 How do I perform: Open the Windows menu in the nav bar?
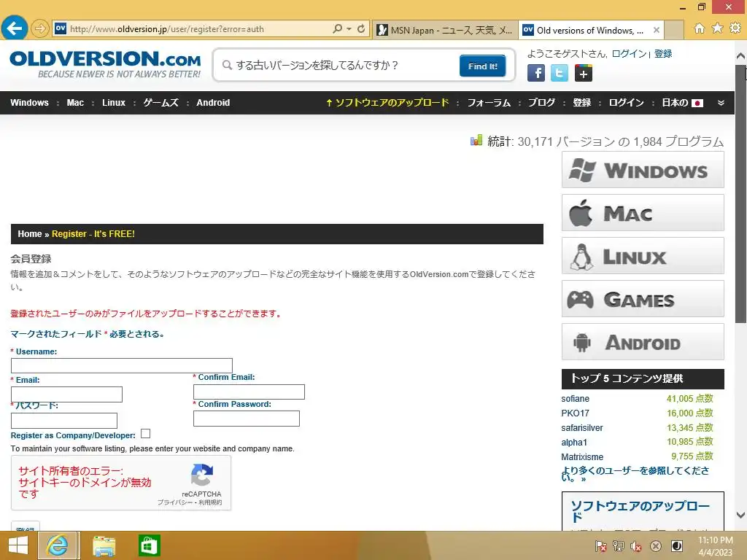29,102
